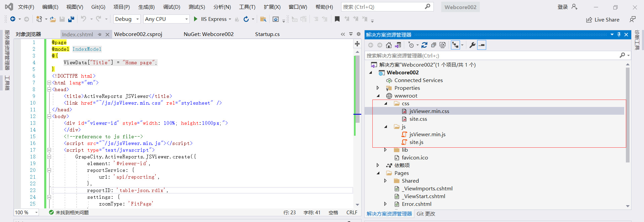Toggle auto-hide pin on Solution Explorer
This screenshot has height=222, width=644.
pos(619,35)
